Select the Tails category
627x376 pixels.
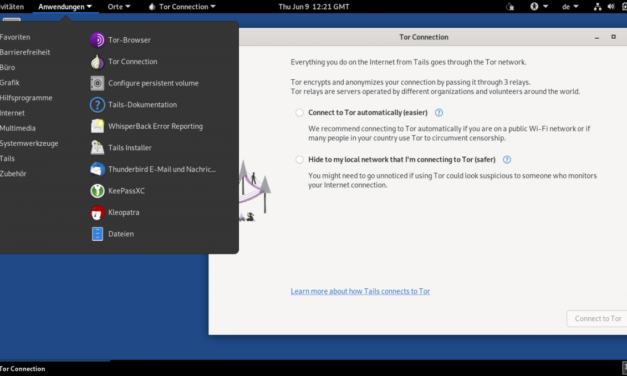(x=7, y=159)
